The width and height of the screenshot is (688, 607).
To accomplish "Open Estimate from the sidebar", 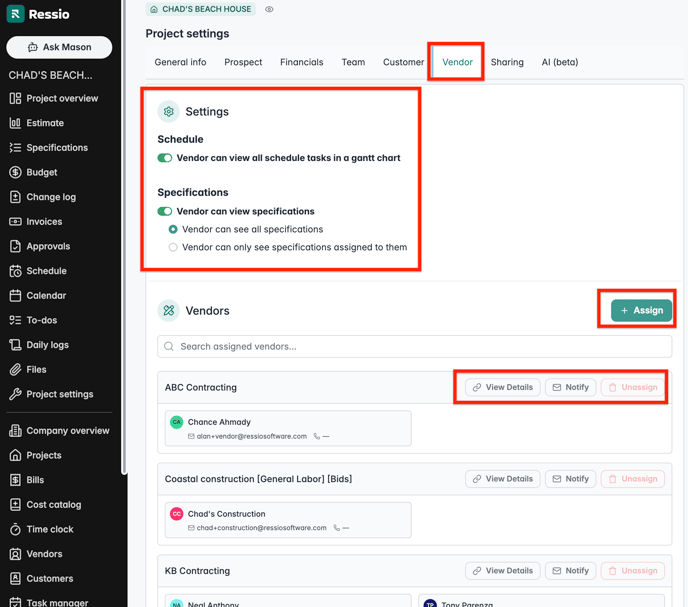I will tap(44, 123).
